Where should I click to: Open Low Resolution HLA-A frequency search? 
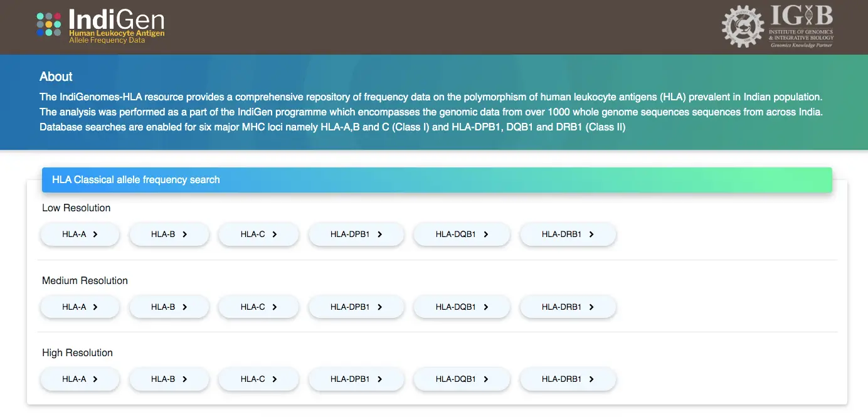80,235
